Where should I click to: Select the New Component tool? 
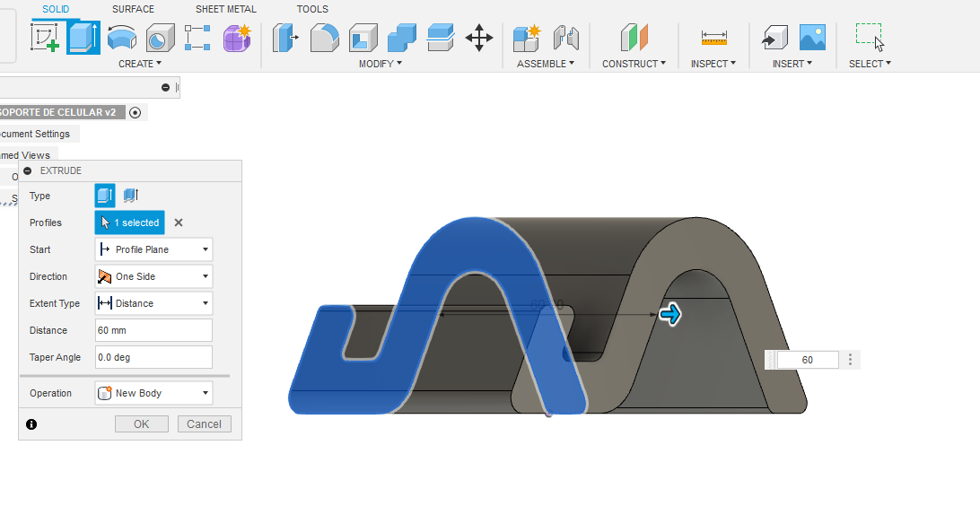[527, 38]
